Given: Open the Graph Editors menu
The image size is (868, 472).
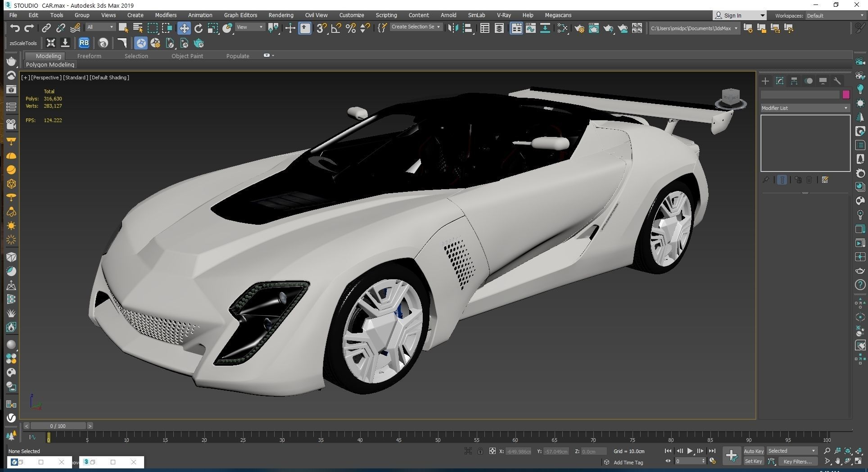Looking at the screenshot, I should 240,15.
